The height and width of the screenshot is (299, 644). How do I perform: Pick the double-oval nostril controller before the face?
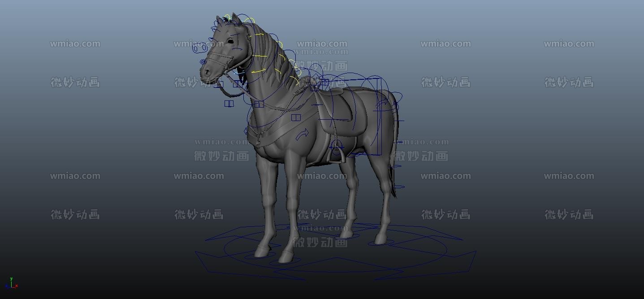coord(199,47)
